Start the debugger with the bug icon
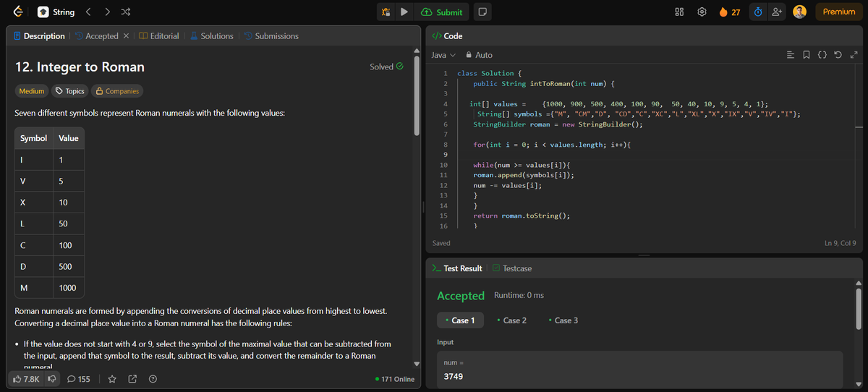Image resolution: width=868 pixels, height=392 pixels. coord(386,12)
